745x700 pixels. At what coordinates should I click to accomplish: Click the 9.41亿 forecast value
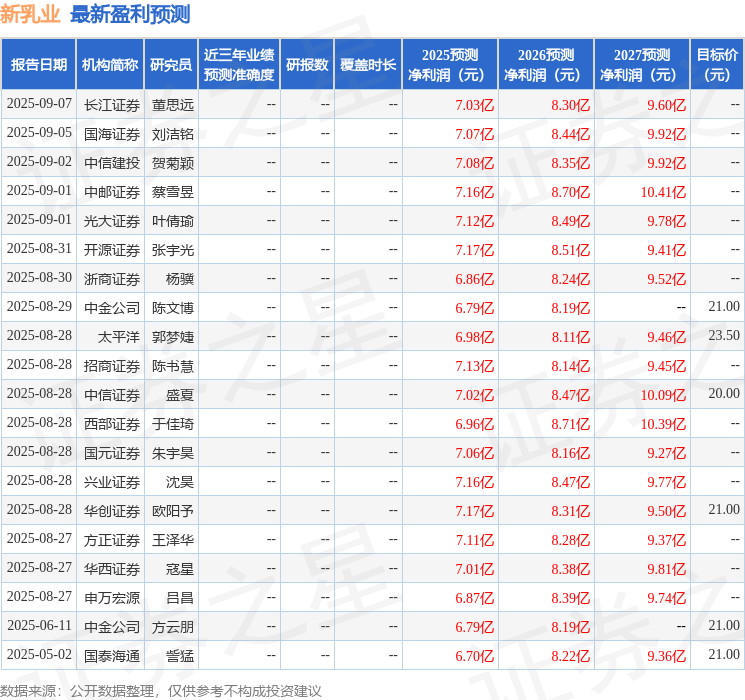pyautogui.click(x=667, y=250)
